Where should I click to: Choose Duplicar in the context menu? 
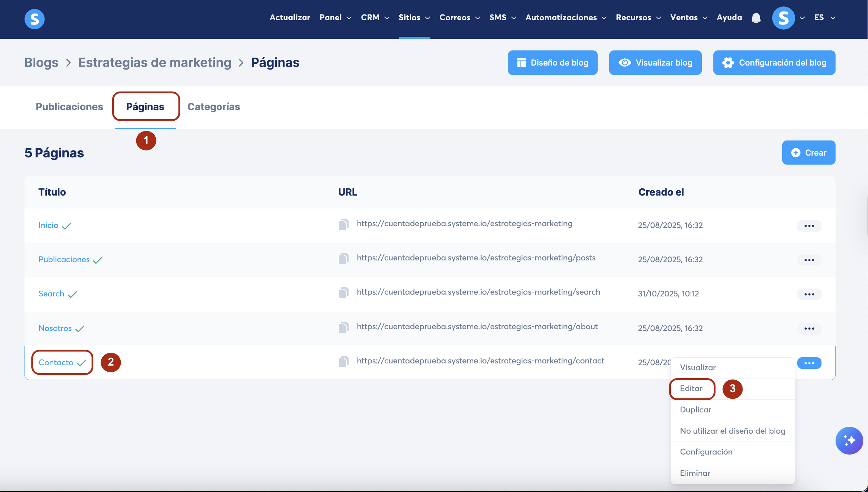pyautogui.click(x=695, y=410)
